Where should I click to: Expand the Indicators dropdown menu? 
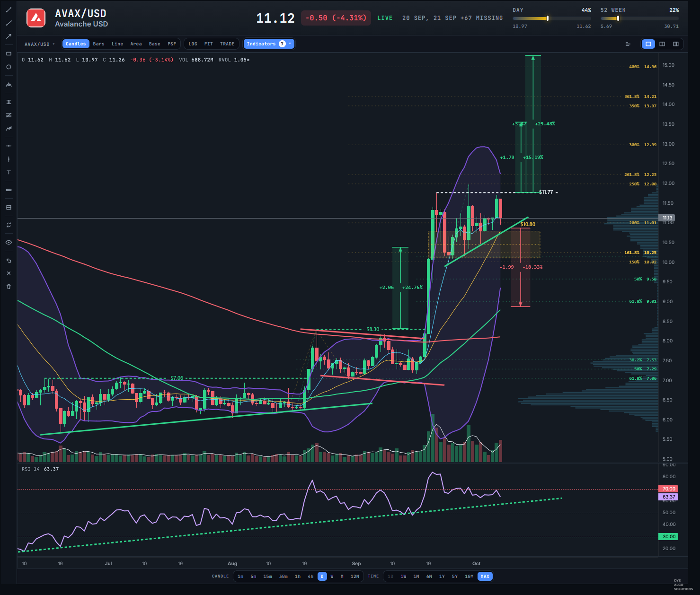pos(269,44)
